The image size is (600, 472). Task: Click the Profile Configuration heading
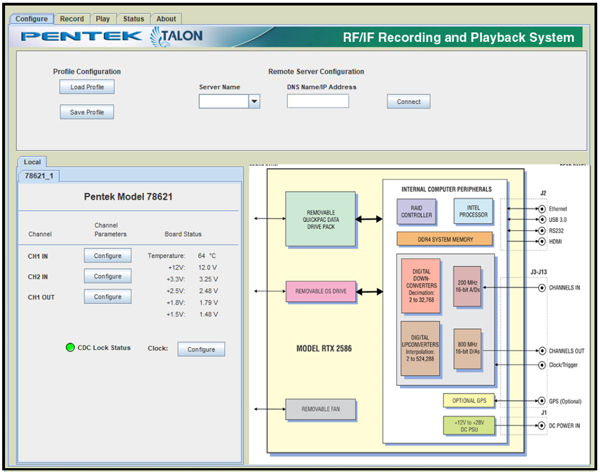pyautogui.click(x=87, y=72)
